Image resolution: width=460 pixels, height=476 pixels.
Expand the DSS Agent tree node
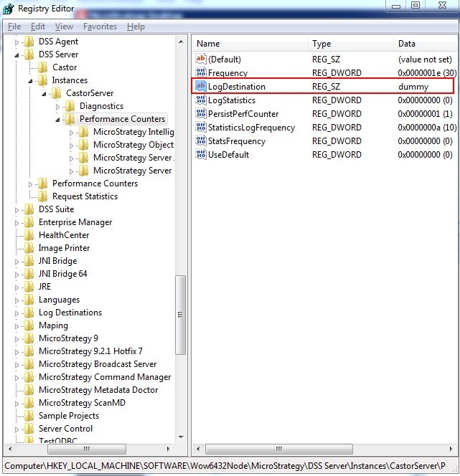(17, 42)
